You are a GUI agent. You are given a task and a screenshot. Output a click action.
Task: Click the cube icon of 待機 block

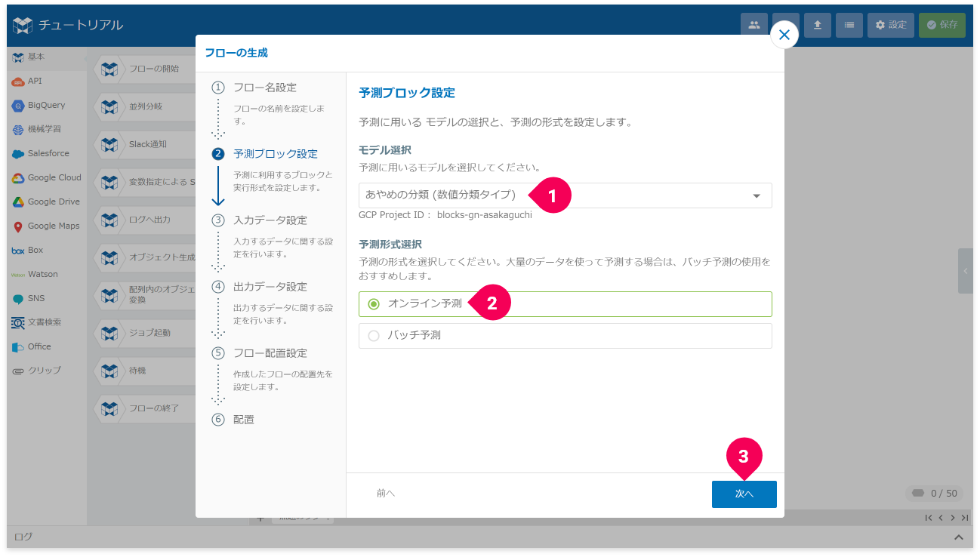110,371
